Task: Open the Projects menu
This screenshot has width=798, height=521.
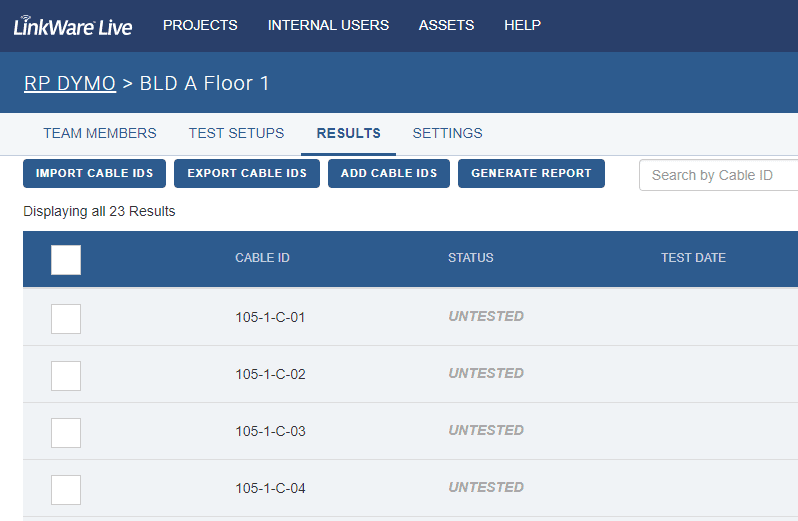Action: (x=200, y=26)
